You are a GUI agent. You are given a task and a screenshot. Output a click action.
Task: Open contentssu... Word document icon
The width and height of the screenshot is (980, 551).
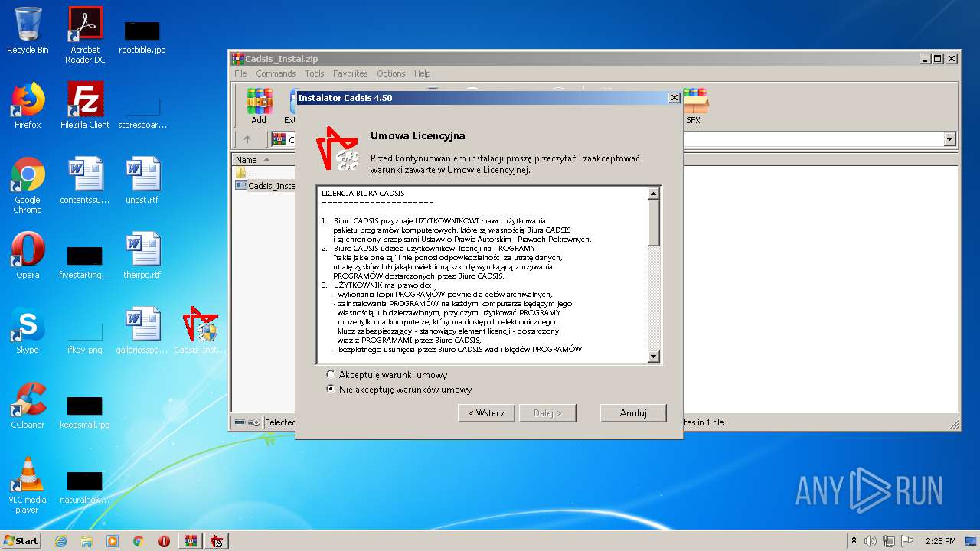pos(85,181)
